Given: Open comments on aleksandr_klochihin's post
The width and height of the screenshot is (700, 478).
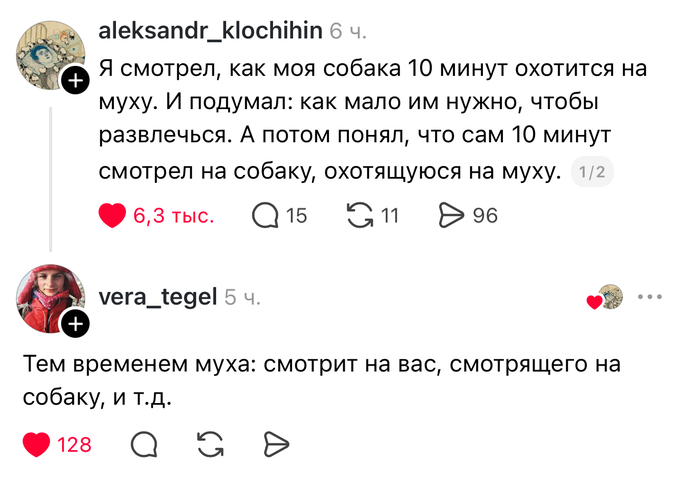Looking at the screenshot, I should point(265,216).
